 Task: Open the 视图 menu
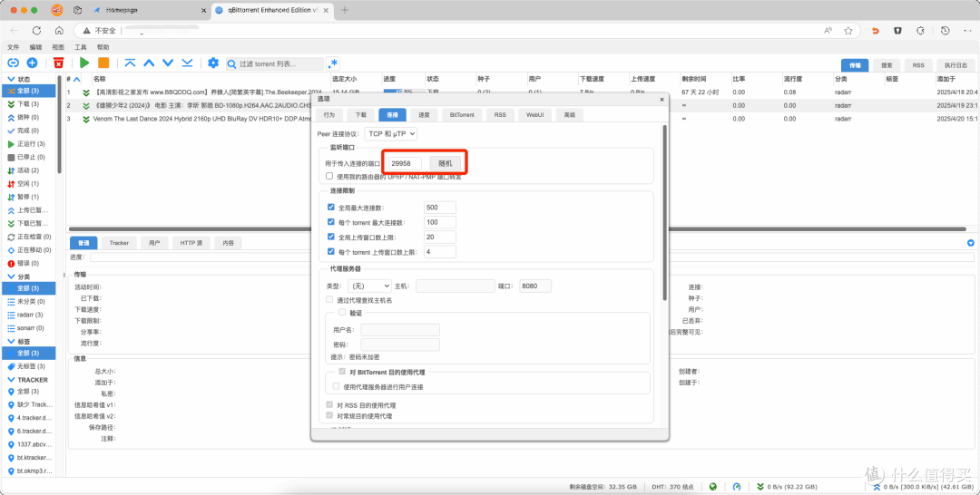(58, 47)
